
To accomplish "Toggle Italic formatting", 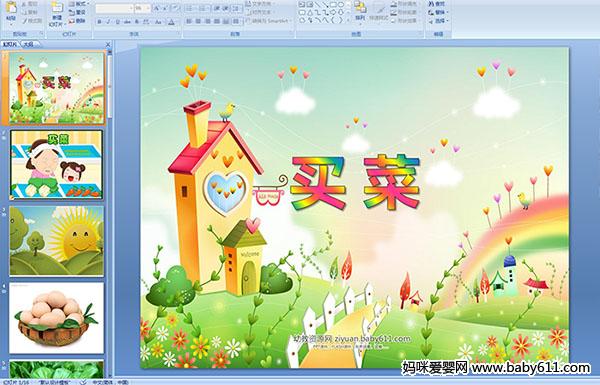I will (x=108, y=22).
